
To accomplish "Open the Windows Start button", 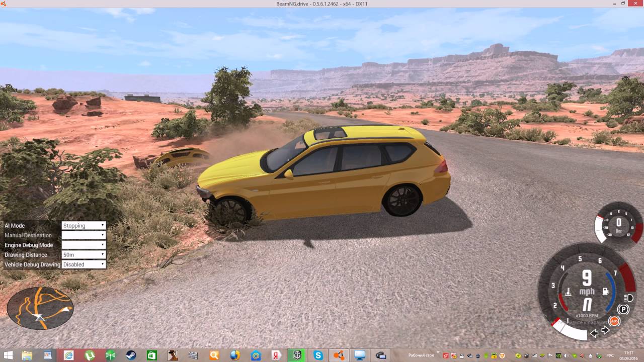I will (9, 355).
